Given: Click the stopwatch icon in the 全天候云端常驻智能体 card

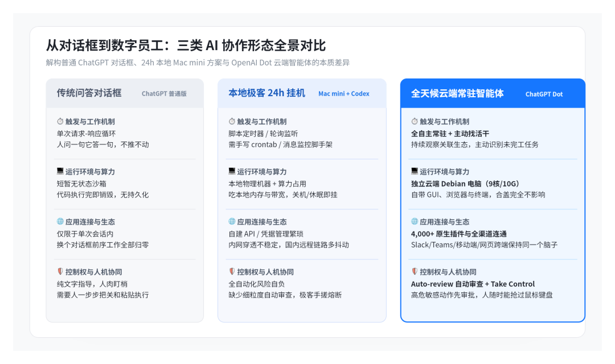Looking at the screenshot, I should click(415, 122).
